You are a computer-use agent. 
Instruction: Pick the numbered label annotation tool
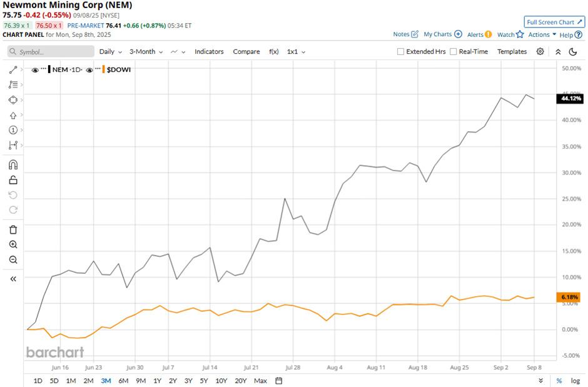(13, 130)
